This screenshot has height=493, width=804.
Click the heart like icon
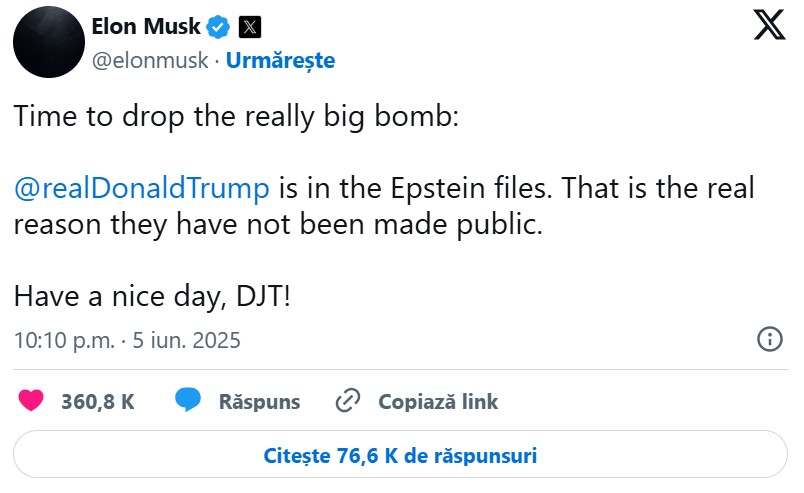[x=32, y=401]
